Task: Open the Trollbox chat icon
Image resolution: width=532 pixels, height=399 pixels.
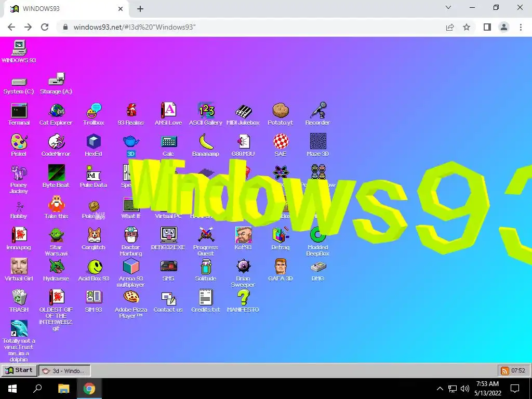Action: (94, 111)
